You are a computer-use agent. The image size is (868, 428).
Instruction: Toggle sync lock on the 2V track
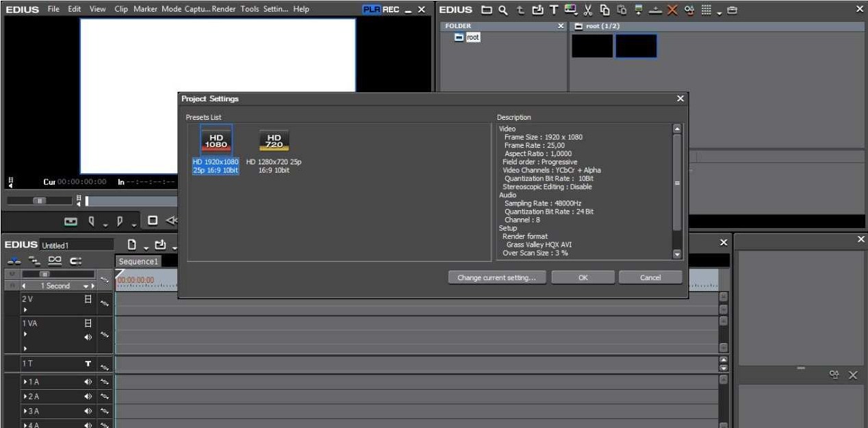click(x=104, y=302)
